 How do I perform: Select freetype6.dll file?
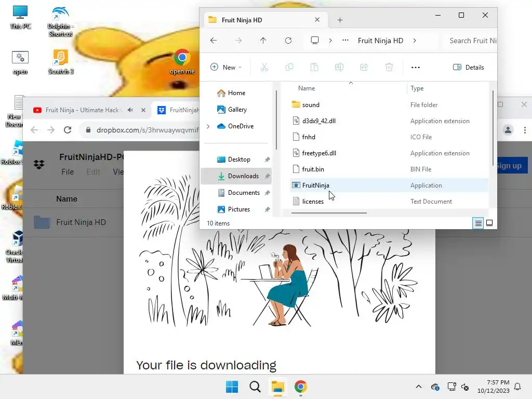click(x=389, y=153)
